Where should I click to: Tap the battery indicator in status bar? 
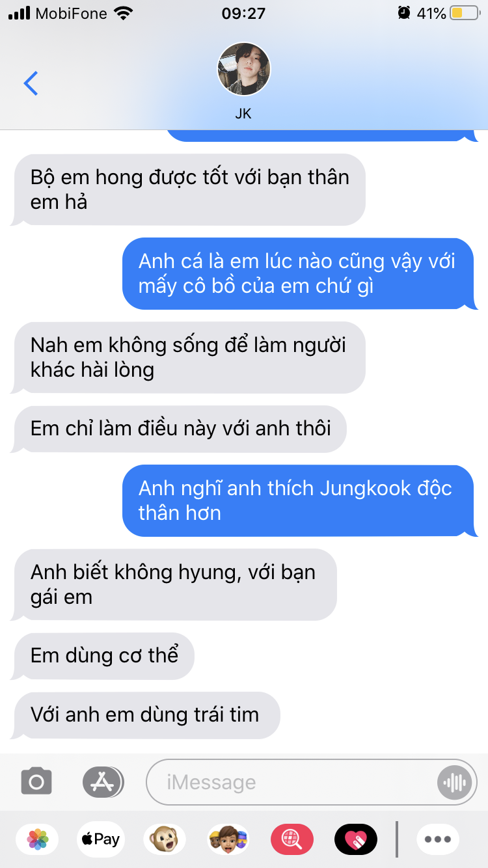point(465,13)
